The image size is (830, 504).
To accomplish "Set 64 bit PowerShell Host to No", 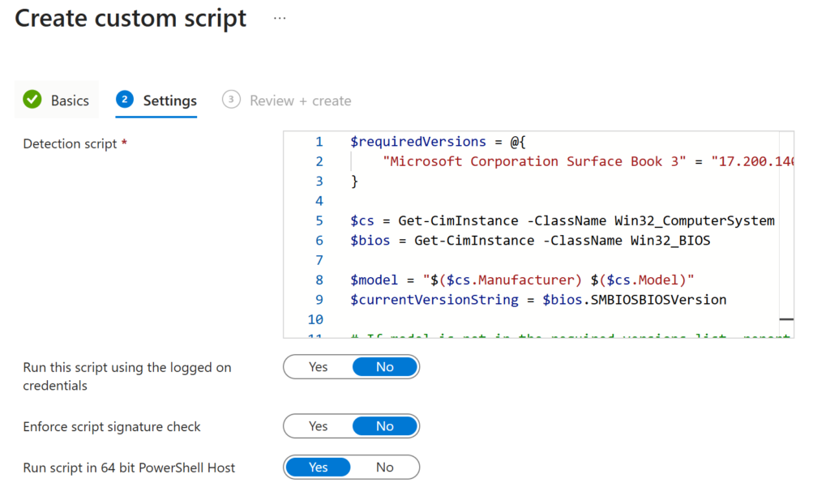I will (385, 468).
